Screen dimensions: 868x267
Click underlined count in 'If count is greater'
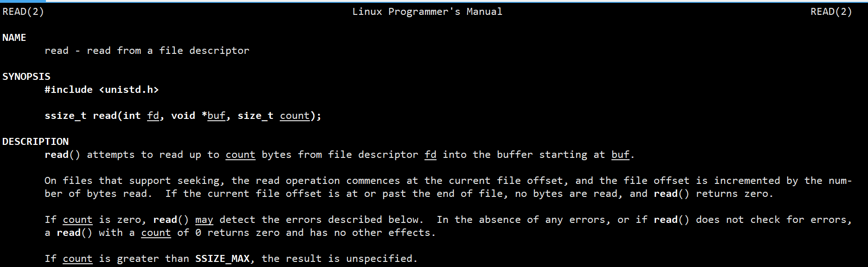pyautogui.click(x=77, y=259)
